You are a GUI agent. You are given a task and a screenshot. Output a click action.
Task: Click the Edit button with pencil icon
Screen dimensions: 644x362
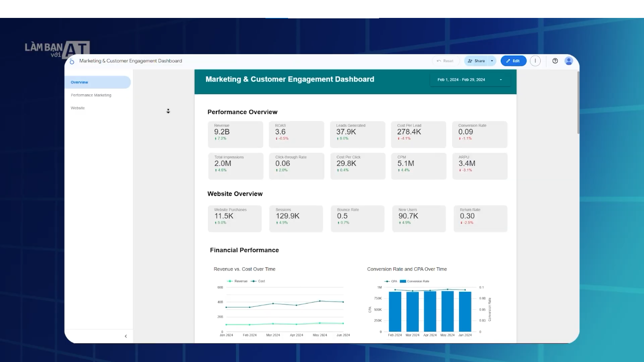[513, 61]
